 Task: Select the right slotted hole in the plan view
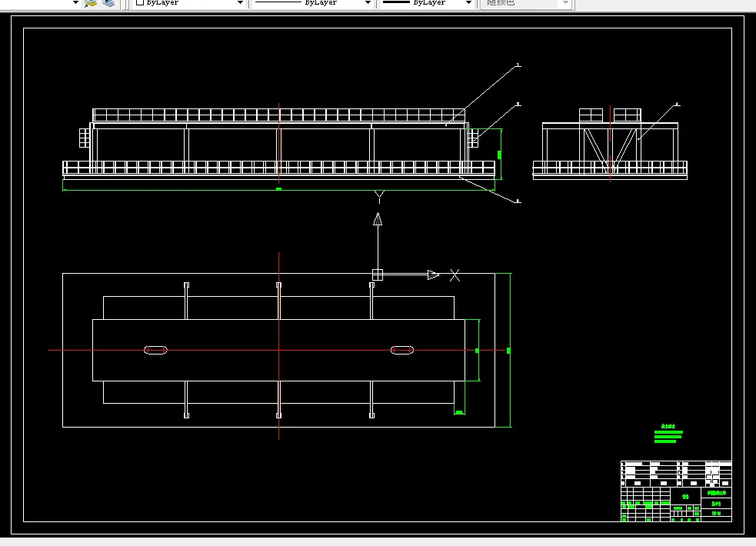click(x=402, y=351)
